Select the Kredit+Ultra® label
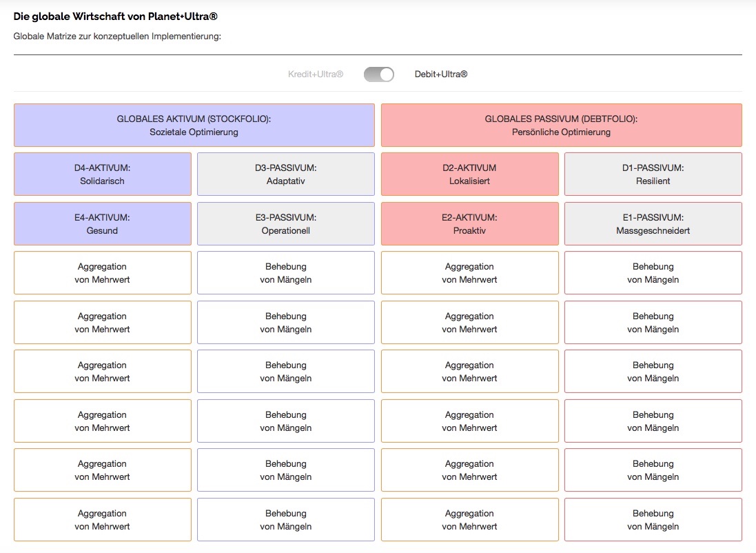The width and height of the screenshot is (756, 553). (x=316, y=74)
